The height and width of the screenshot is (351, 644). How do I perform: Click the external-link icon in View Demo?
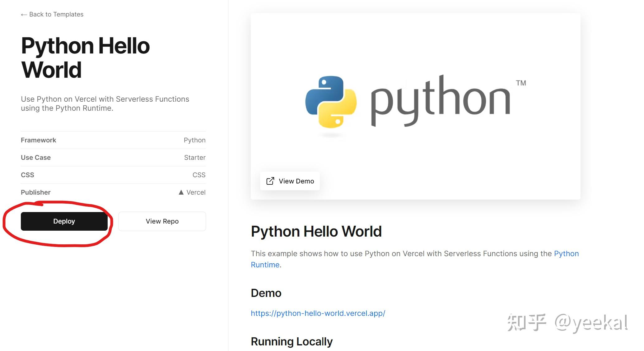point(270,181)
